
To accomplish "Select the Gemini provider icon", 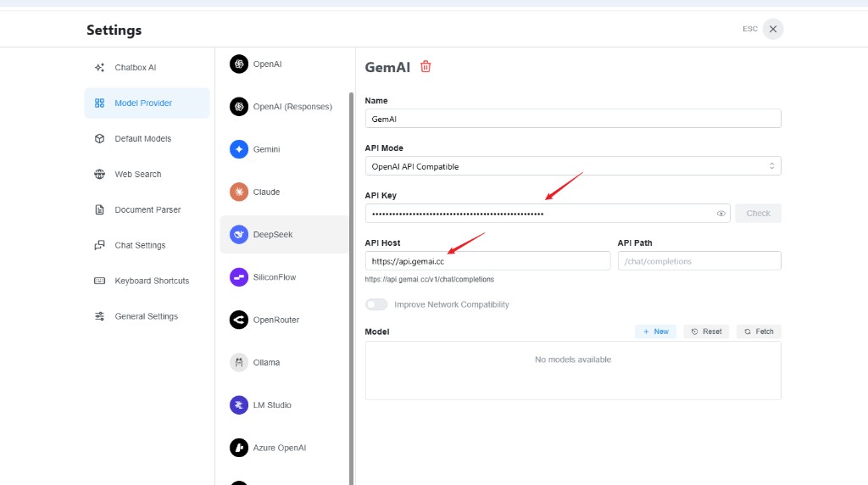I will coord(239,149).
